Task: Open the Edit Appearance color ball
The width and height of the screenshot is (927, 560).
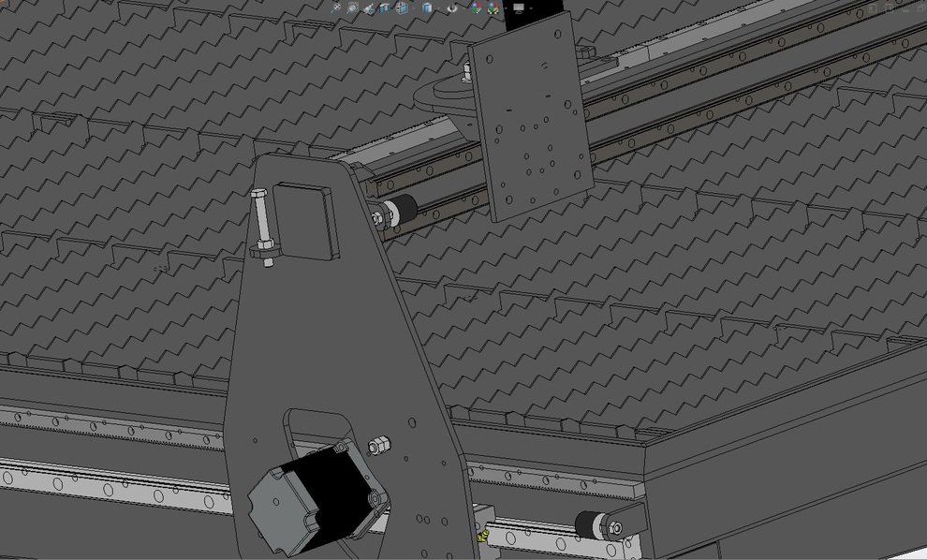Action: pyautogui.click(x=476, y=7)
